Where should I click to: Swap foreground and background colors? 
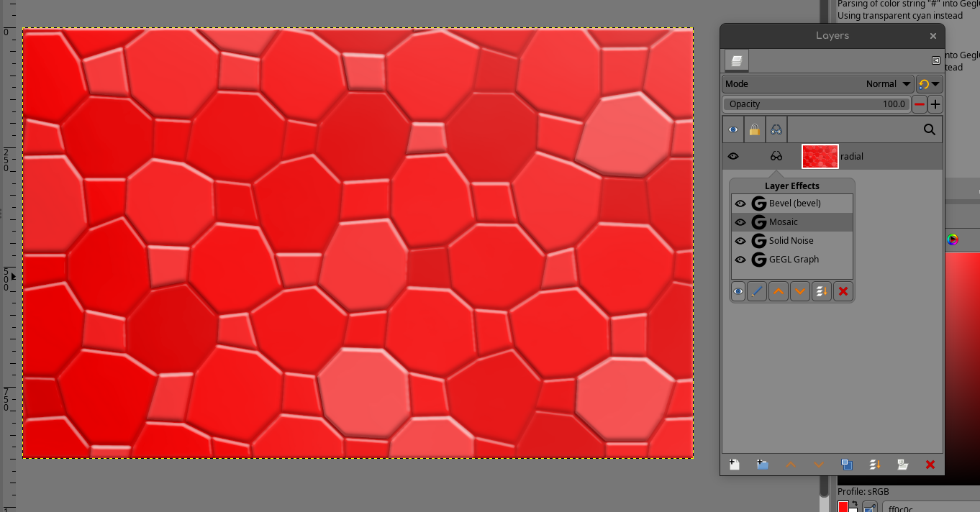coord(854,504)
